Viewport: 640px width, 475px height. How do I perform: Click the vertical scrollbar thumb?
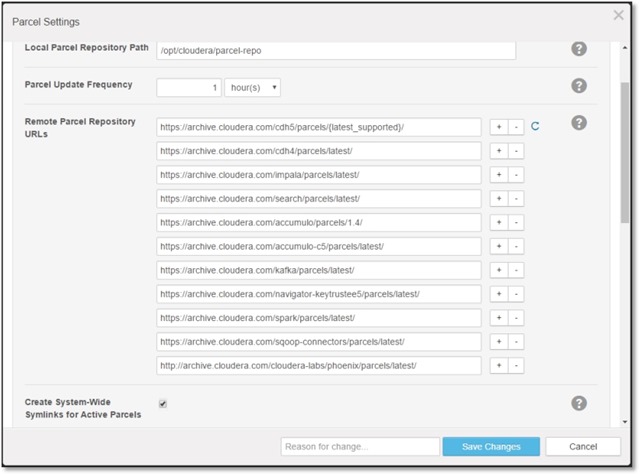pos(625,153)
